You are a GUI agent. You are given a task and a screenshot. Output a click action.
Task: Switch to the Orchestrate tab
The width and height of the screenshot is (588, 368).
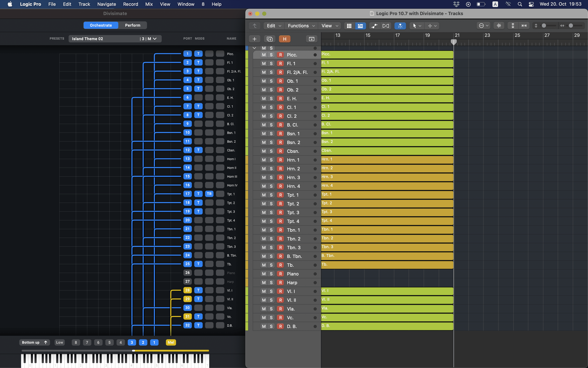point(101,25)
